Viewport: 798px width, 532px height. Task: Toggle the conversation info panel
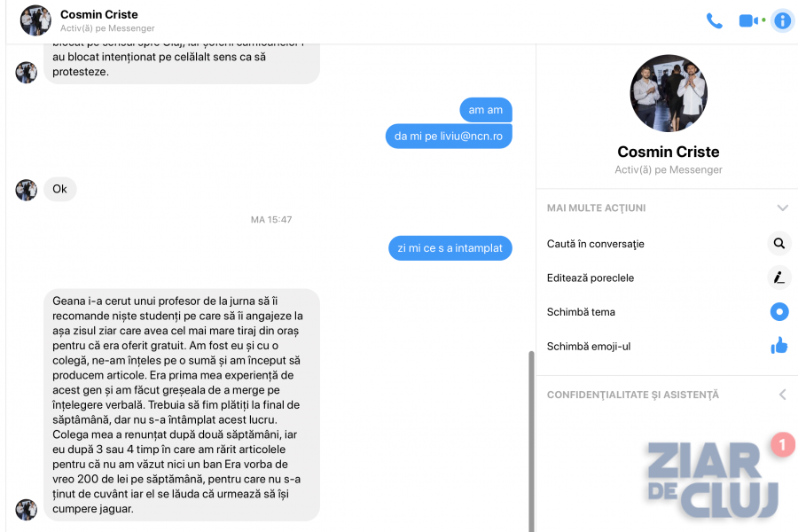point(782,21)
